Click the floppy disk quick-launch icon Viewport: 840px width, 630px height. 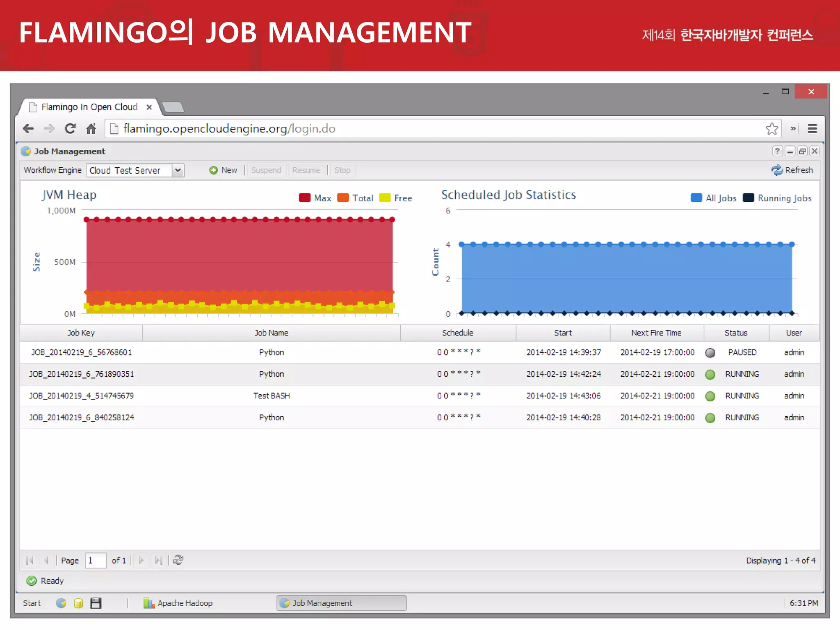pyautogui.click(x=96, y=603)
